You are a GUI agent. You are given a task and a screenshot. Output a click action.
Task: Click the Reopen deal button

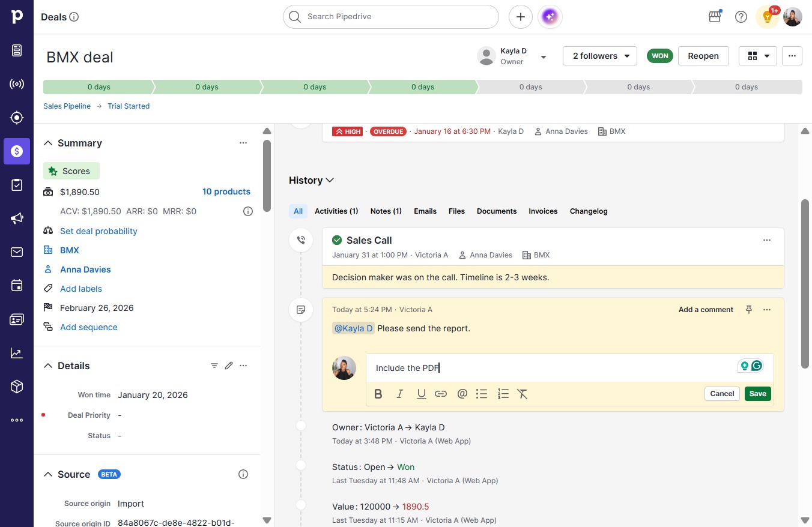pos(703,56)
